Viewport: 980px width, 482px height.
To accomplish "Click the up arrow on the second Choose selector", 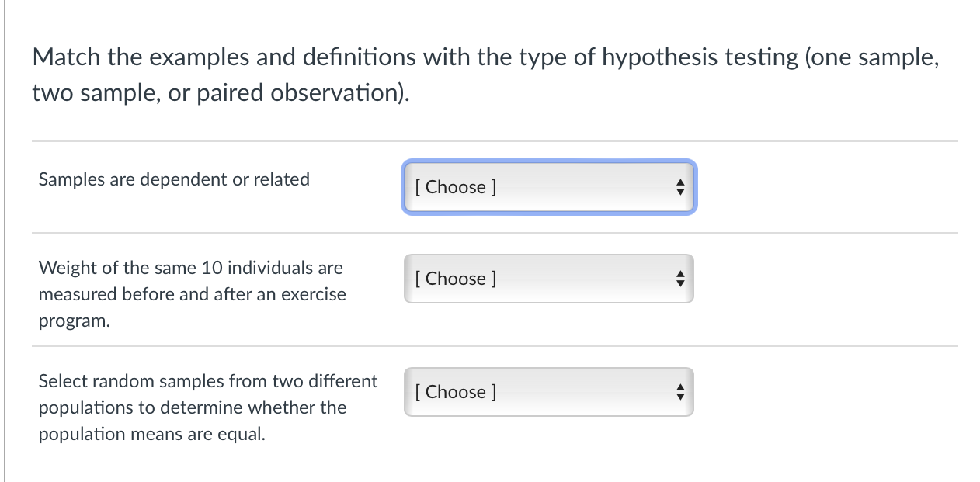I will click(x=679, y=273).
